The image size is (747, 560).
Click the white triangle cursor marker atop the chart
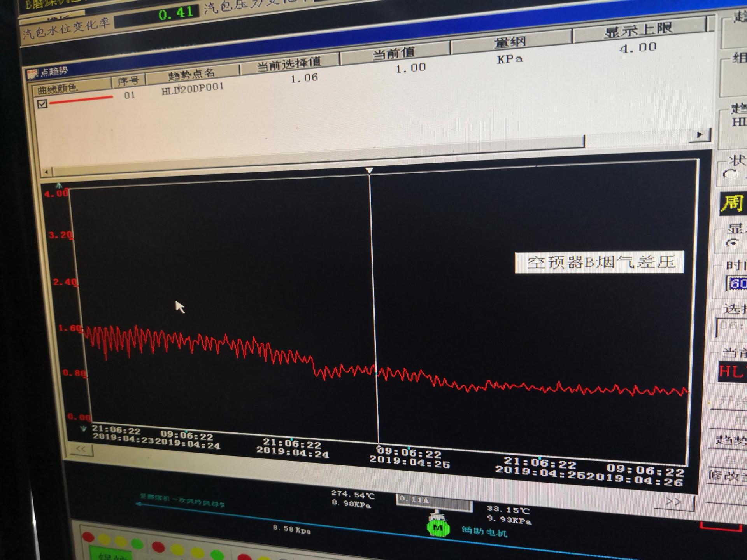click(x=369, y=170)
